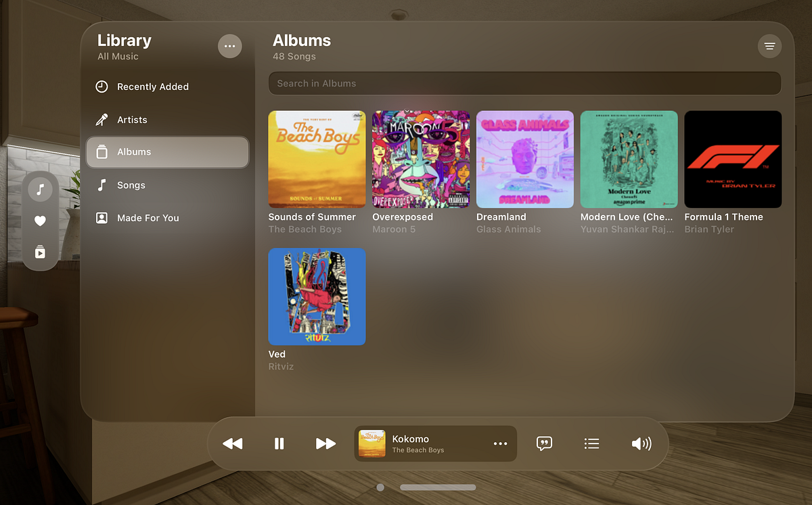Open the music note tab on the side rail
Image resolution: width=812 pixels, height=505 pixels.
(x=40, y=189)
